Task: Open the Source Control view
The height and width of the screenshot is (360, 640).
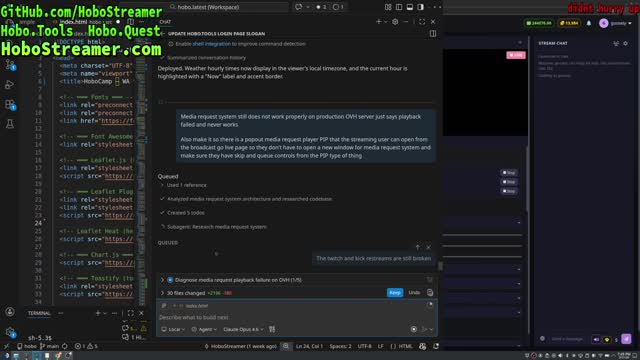Action: [x=10, y=65]
